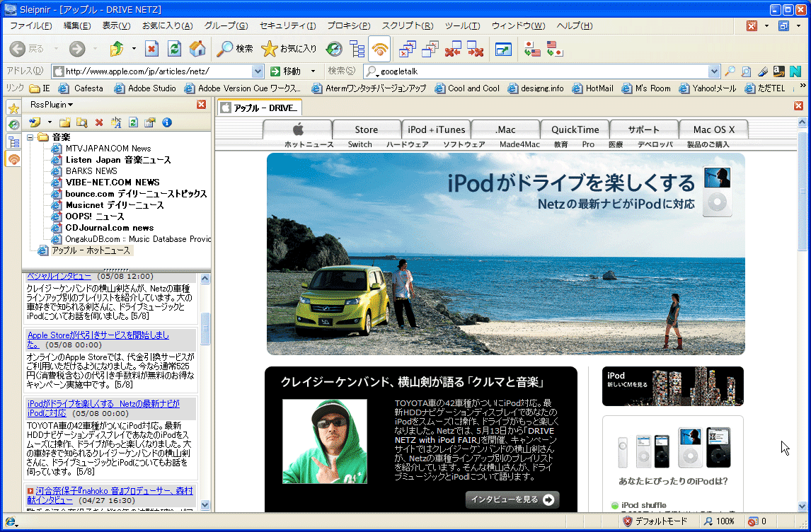Open the Yahoo!メール link bar bookmark

click(708, 88)
